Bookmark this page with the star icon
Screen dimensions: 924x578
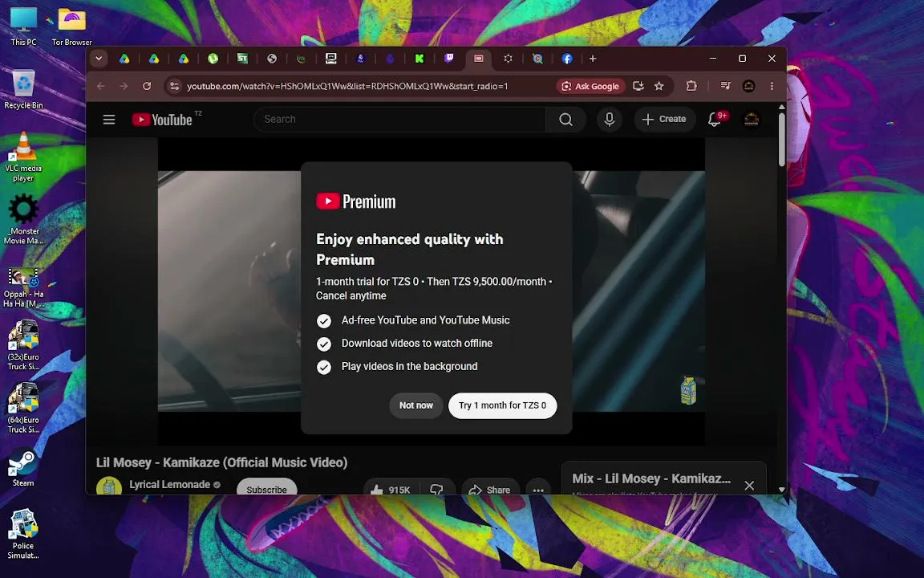click(659, 86)
